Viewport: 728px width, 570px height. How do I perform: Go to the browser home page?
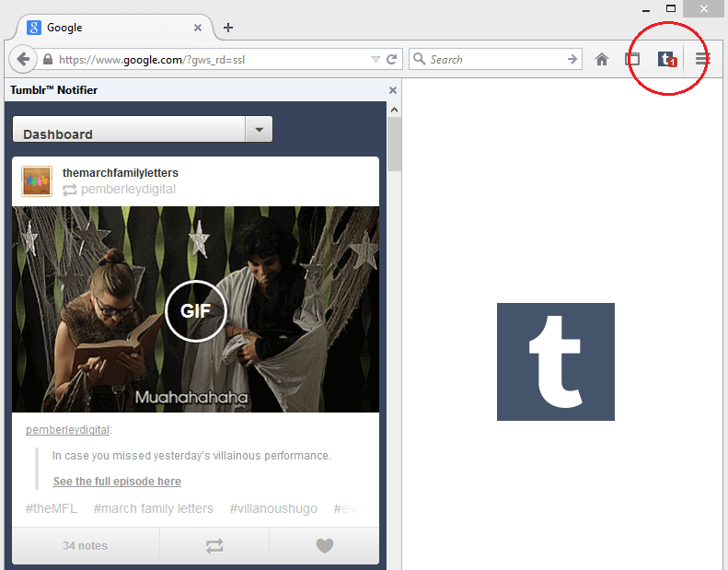click(602, 60)
